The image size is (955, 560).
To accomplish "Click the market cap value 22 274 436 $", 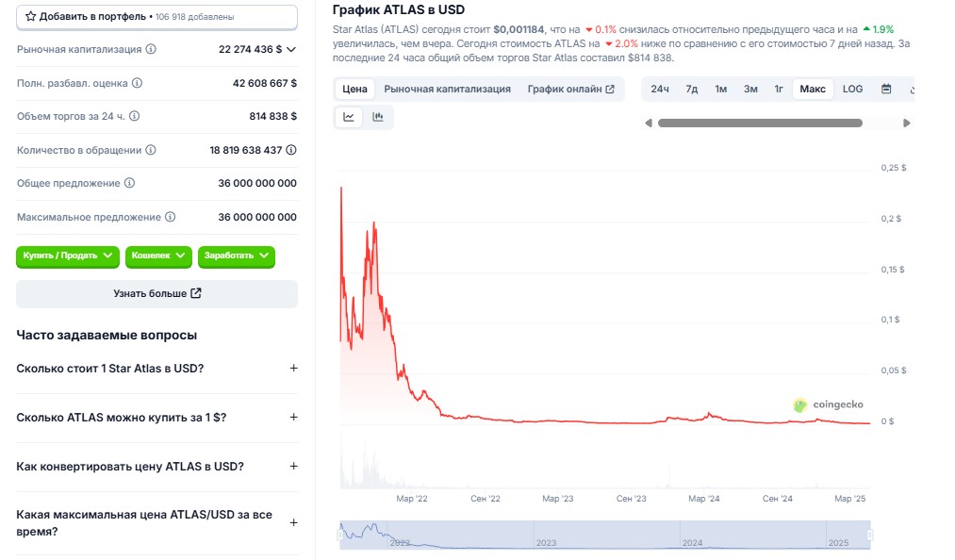I will click(x=251, y=49).
